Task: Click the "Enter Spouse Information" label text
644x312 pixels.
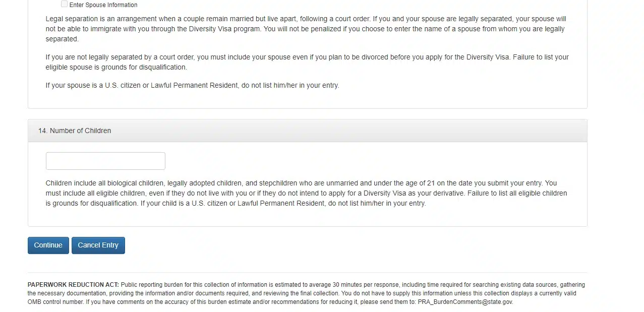Action: click(x=103, y=5)
